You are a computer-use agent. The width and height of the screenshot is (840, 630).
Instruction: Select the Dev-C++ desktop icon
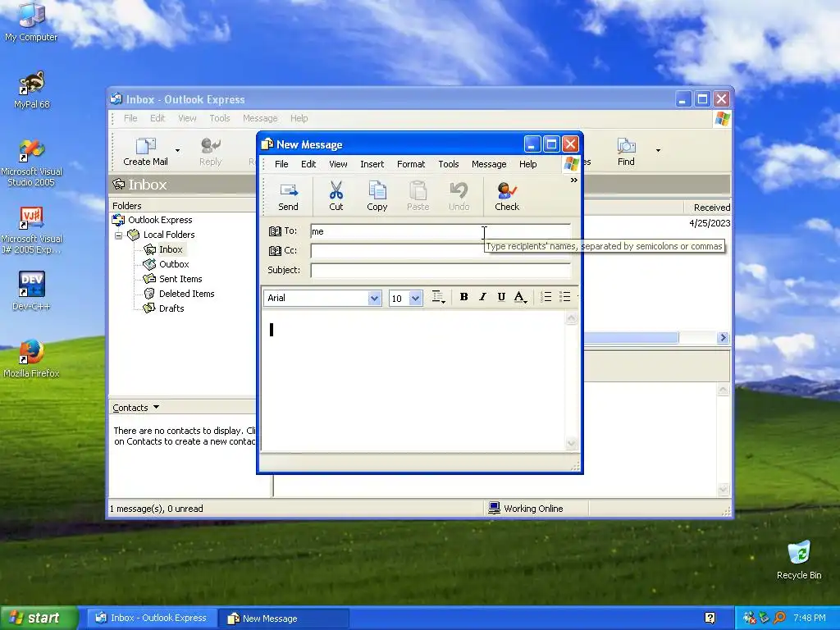click(x=31, y=291)
